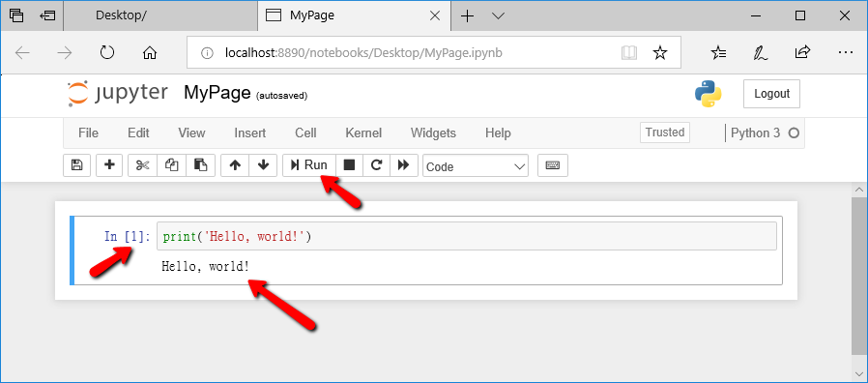Save notebook with the floppy disk icon
This screenshot has width=868, height=383.
coord(76,165)
